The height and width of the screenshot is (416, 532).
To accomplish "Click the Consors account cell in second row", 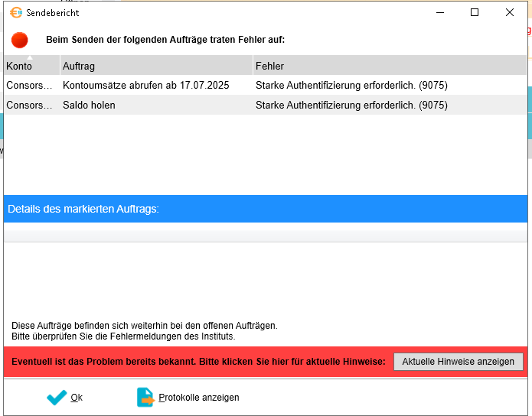I will [x=30, y=105].
